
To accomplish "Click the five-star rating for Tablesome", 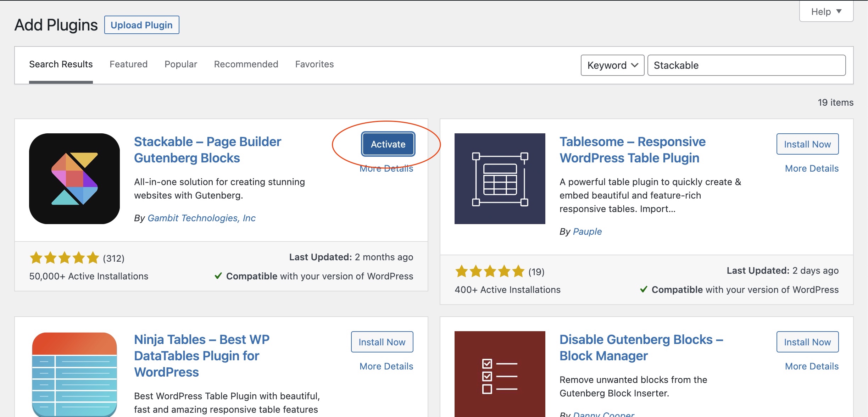I will pyautogui.click(x=490, y=271).
